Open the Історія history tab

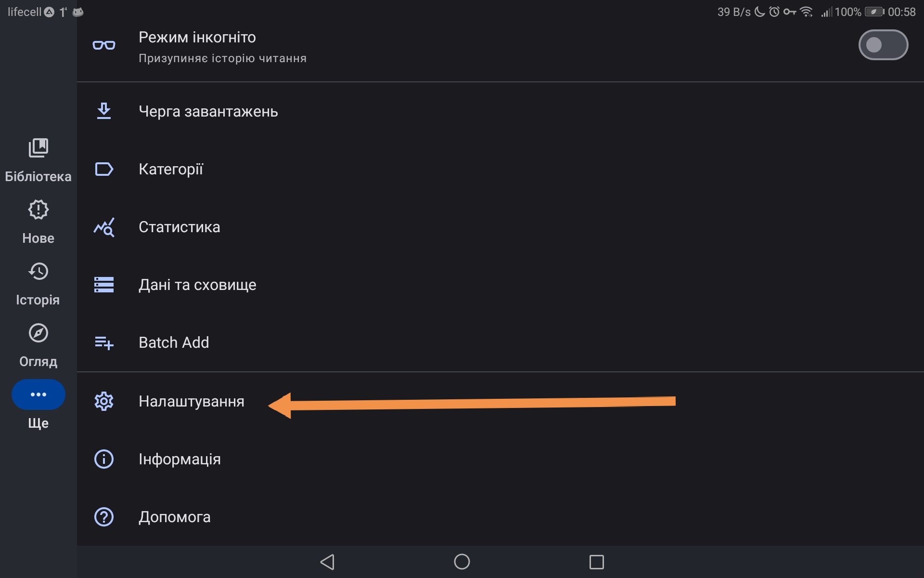pos(38,284)
